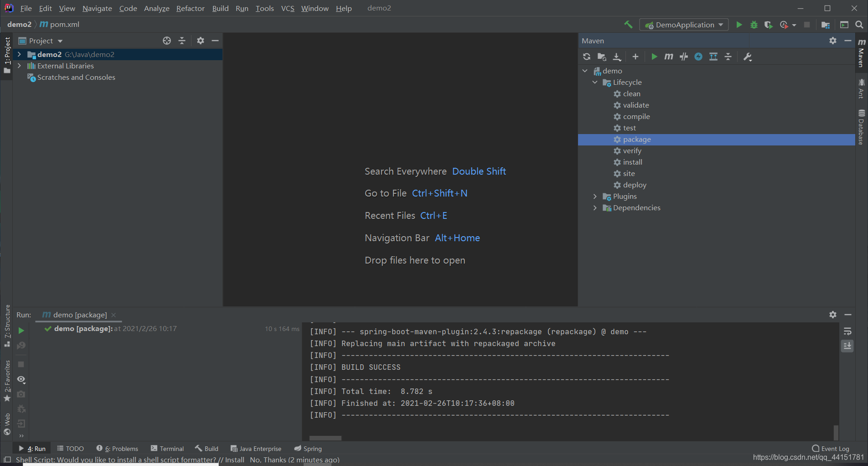Hide the Project tool window
This screenshot has height=466, width=868.
click(215, 41)
